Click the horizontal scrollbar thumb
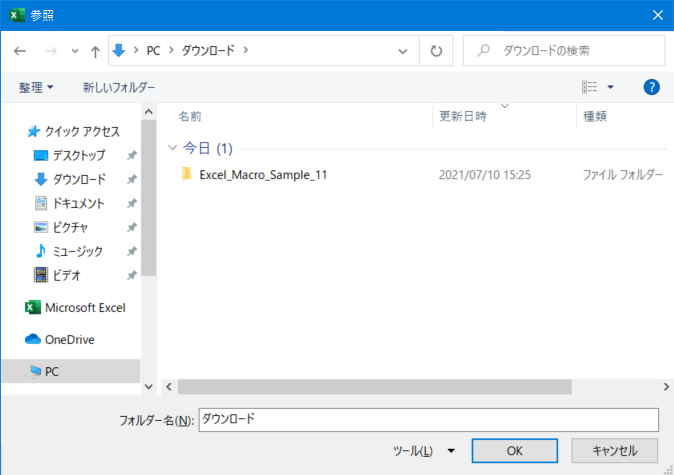Image resolution: width=674 pixels, height=475 pixels. (x=375, y=387)
